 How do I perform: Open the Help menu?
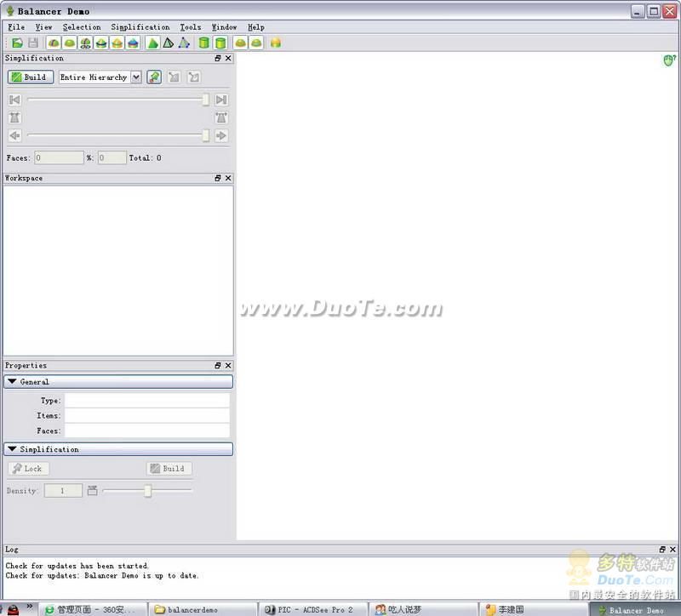click(x=256, y=27)
